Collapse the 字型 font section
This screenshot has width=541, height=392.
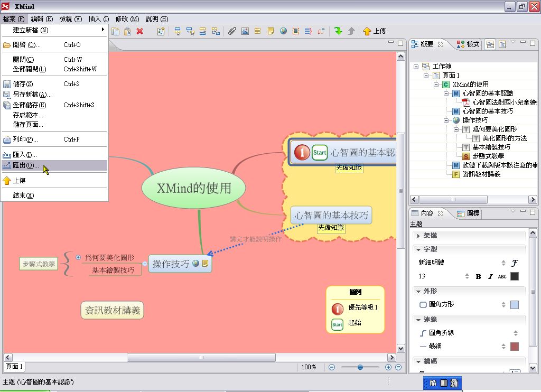[x=418, y=249]
